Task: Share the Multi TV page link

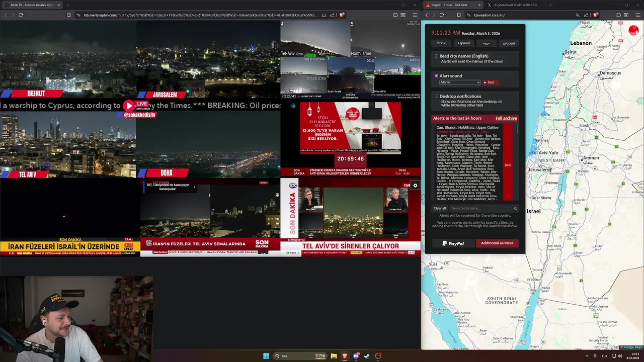Action: coord(333,15)
